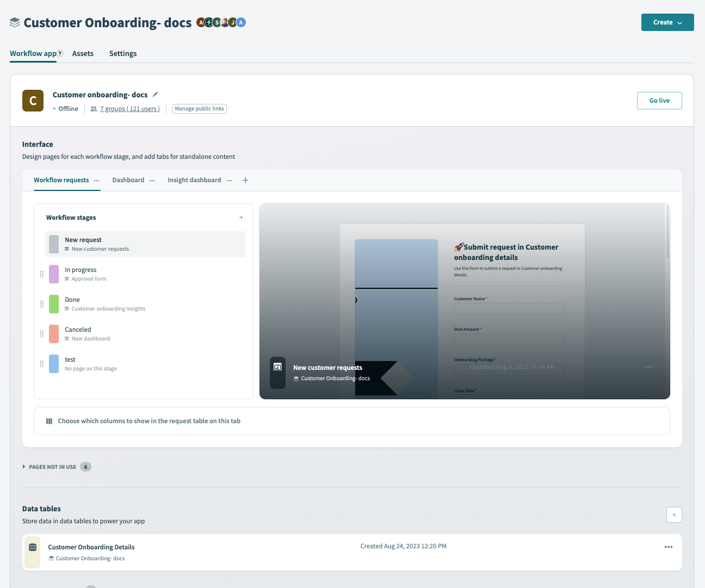Click Customer onboarding Insights page label
705x588 pixels.
point(108,309)
